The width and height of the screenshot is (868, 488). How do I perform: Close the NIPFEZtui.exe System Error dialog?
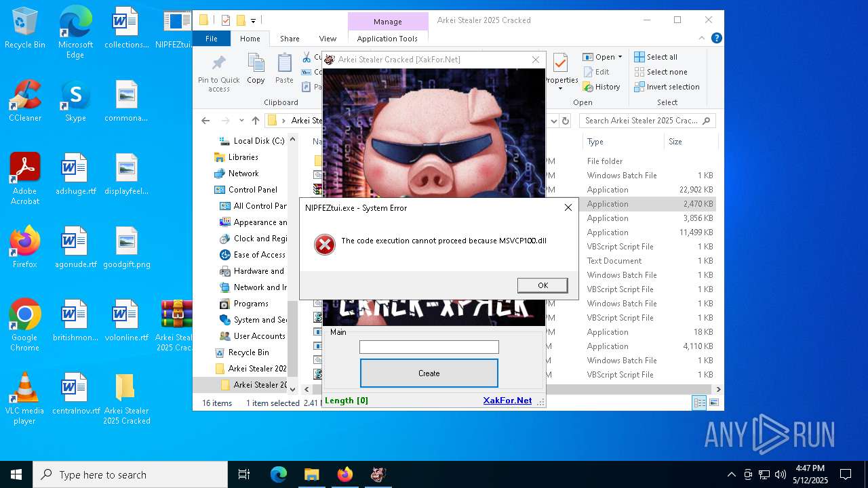click(x=568, y=207)
